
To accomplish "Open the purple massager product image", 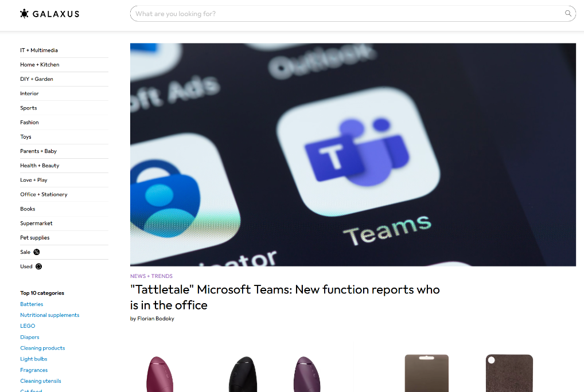I will point(306,374).
